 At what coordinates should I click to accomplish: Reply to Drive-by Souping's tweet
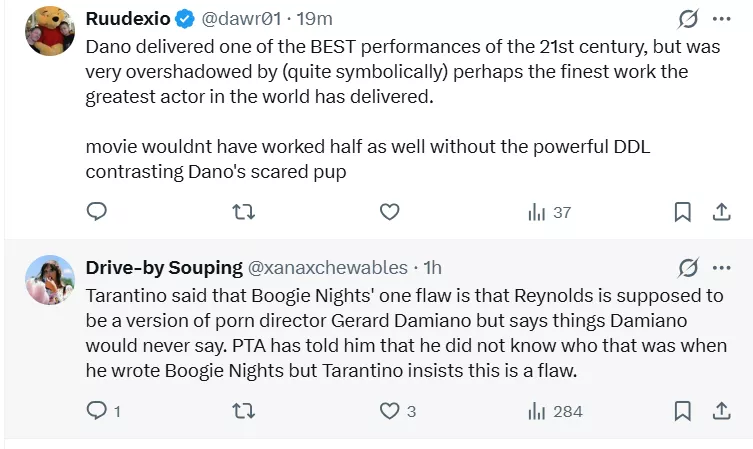[x=97, y=411]
